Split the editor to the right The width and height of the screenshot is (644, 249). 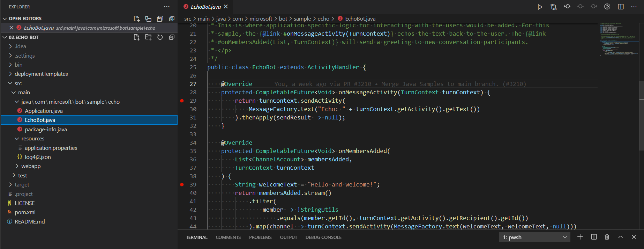621,7
